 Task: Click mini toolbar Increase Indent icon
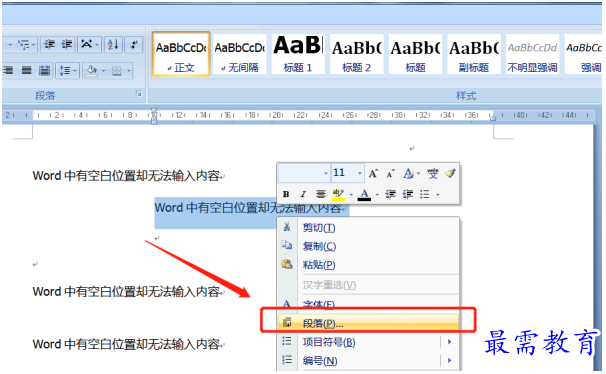click(408, 194)
